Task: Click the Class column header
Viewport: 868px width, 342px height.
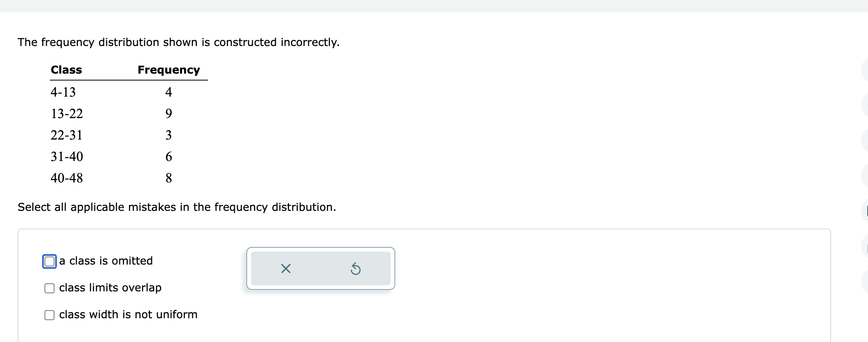Action: coord(66,69)
